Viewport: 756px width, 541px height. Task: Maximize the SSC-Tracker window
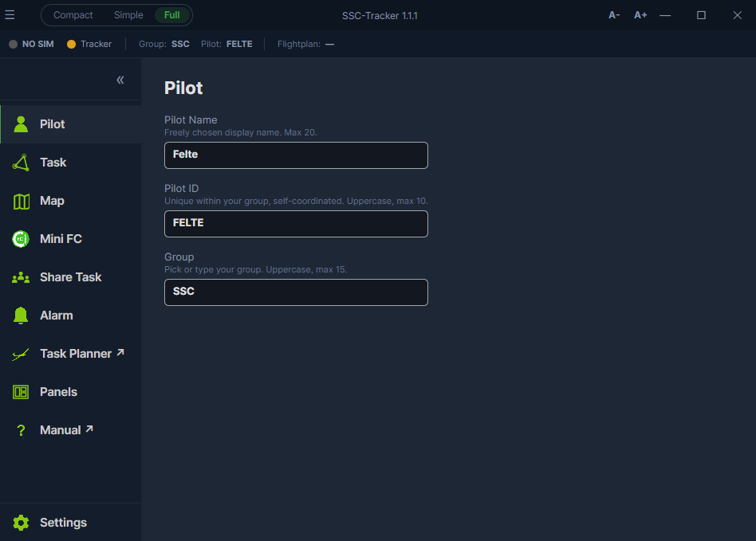coord(701,15)
